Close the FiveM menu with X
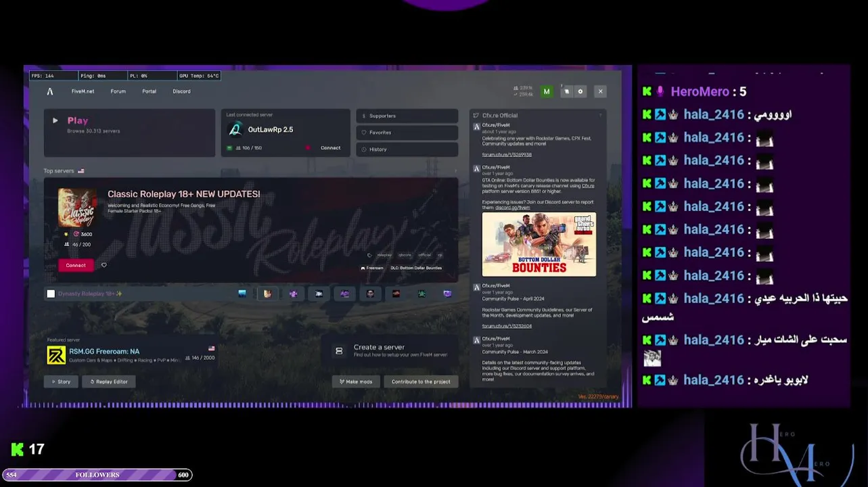 coord(600,91)
